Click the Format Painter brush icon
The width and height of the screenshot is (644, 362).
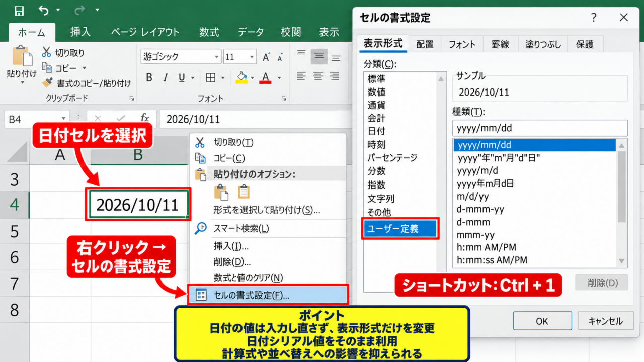pyautogui.click(x=47, y=83)
